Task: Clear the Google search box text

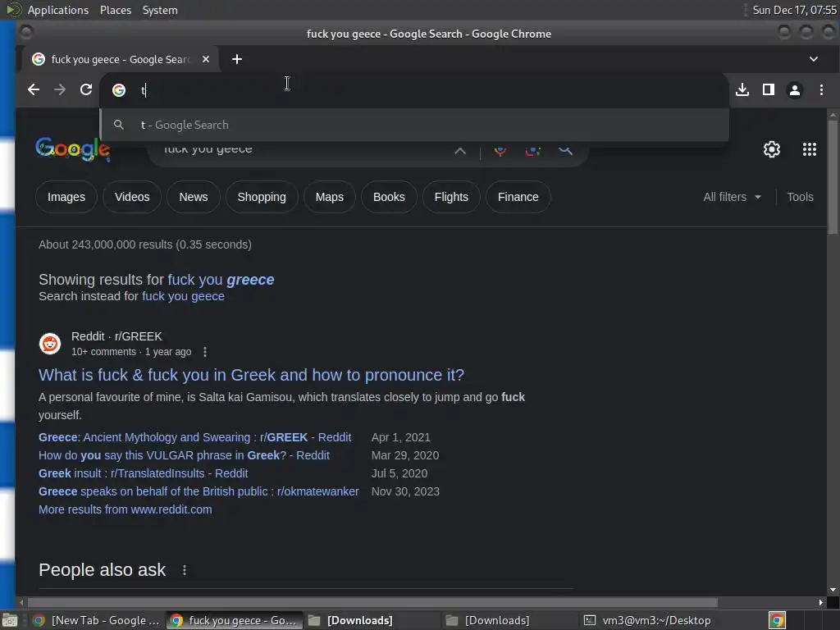Action: 459,151
